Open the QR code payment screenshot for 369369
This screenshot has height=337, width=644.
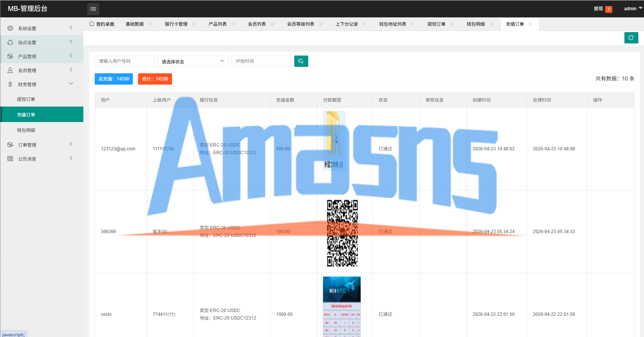[x=342, y=233]
